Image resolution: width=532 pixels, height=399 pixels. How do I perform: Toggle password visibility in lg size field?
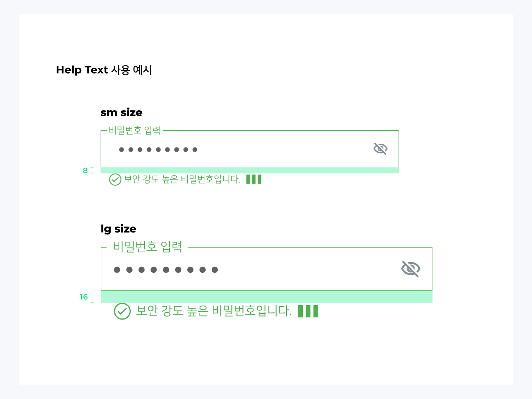pyautogui.click(x=410, y=269)
